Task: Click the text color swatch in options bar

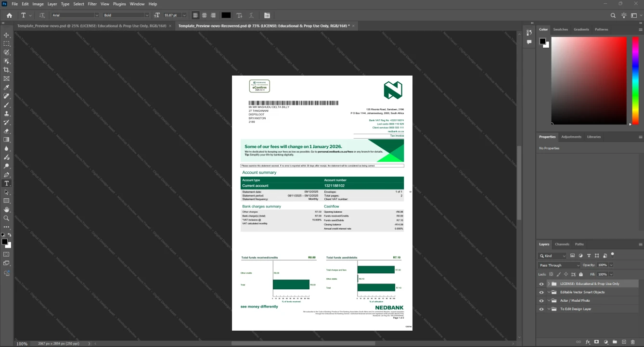Action: [226, 15]
